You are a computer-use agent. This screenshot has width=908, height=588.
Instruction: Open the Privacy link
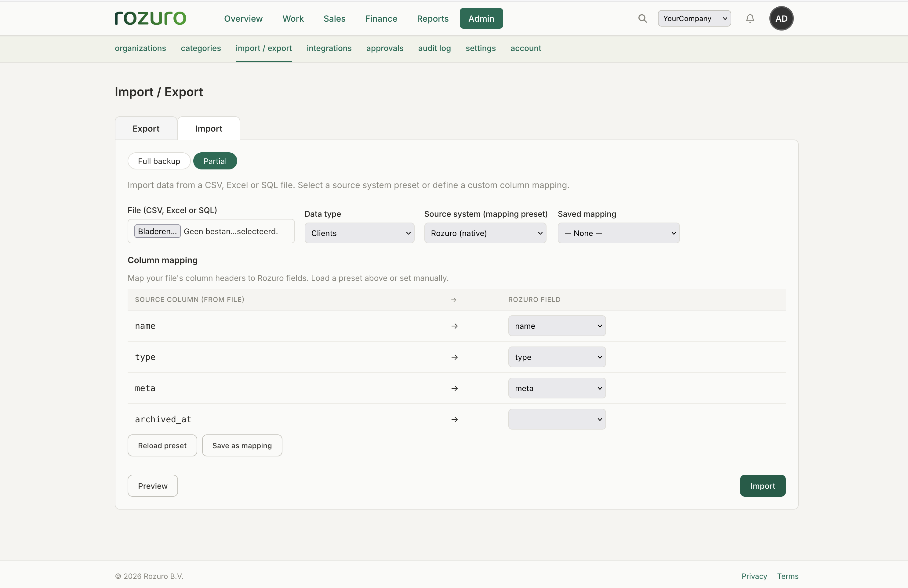(x=754, y=576)
